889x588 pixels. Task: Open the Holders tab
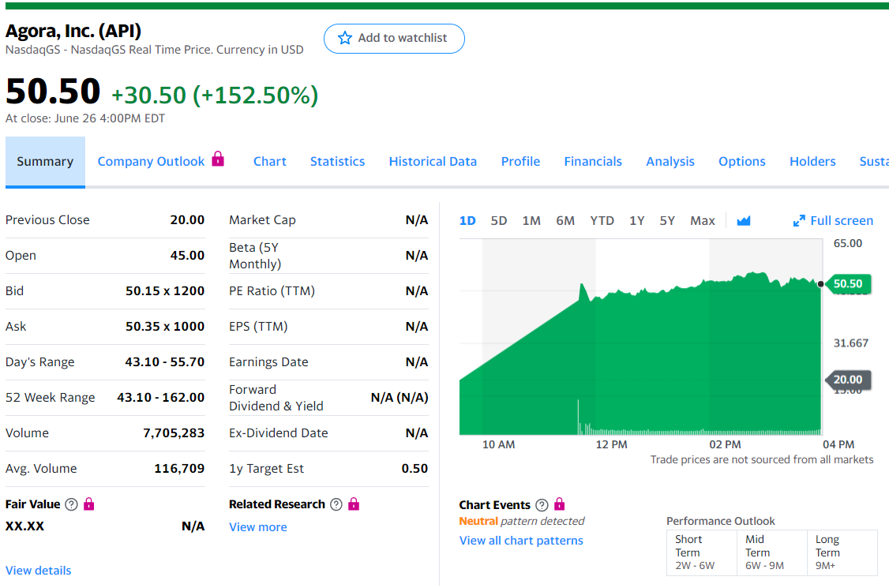[x=812, y=162]
